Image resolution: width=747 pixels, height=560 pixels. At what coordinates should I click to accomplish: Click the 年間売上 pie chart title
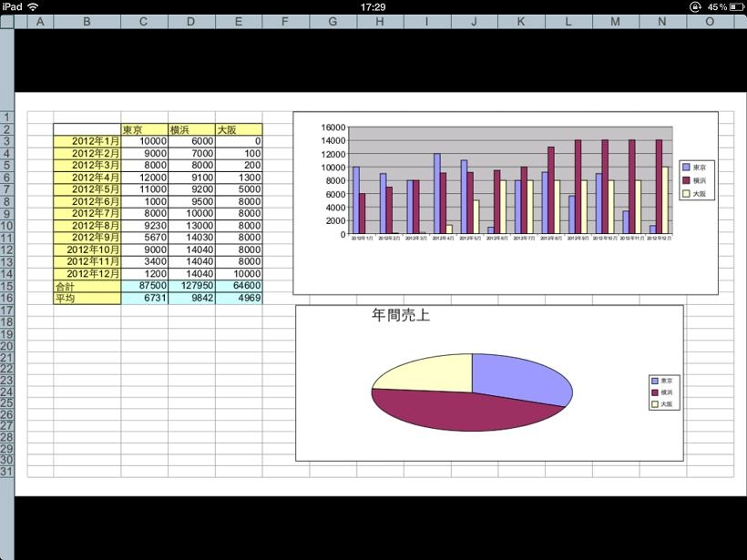tap(401, 315)
